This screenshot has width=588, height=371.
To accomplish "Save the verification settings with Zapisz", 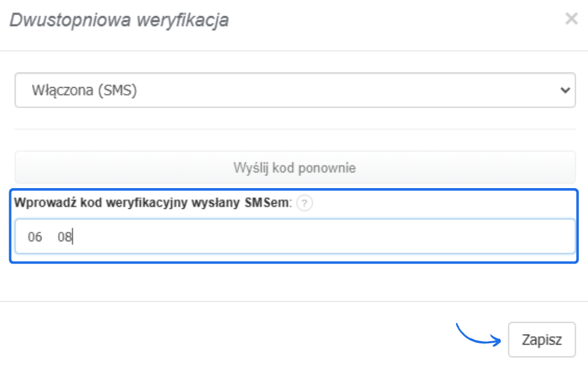I will [541, 339].
